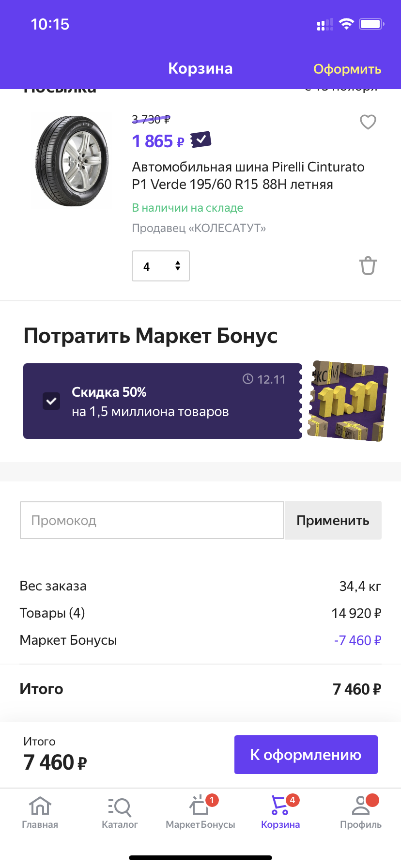Focus the Промокод input field

[x=152, y=520]
